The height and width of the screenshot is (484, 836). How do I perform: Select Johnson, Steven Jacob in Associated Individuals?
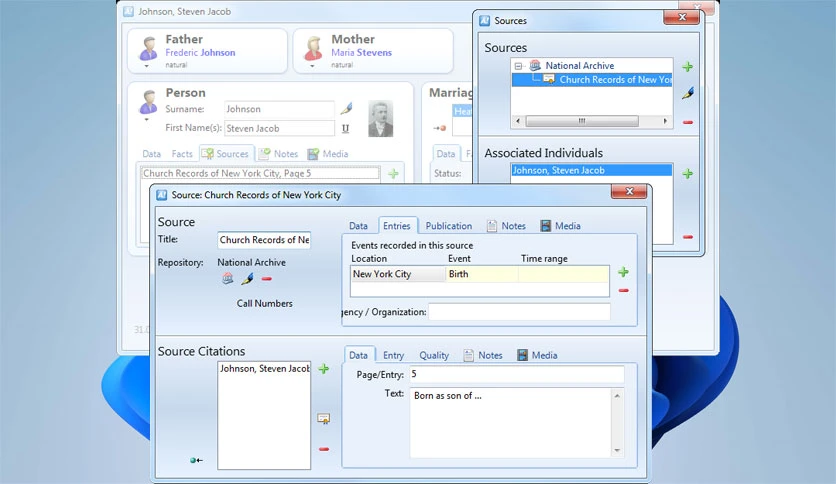click(x=591, y=170)
